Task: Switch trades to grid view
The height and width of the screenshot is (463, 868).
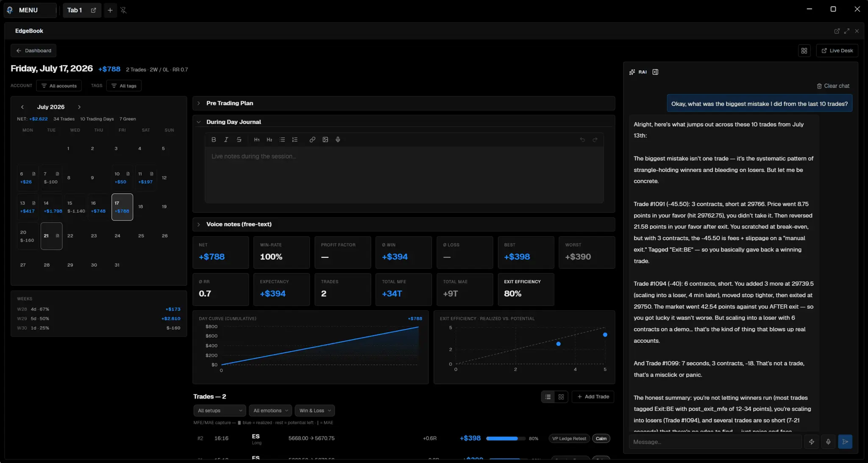Action: (561, 397)
